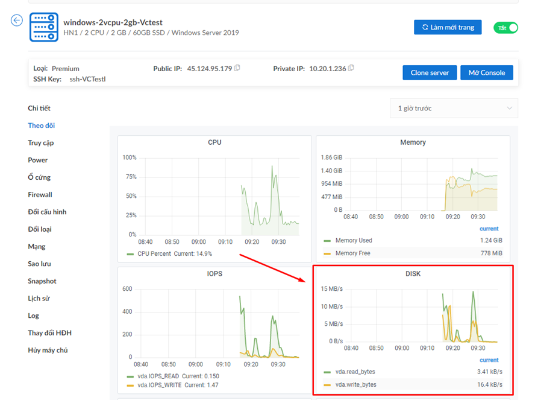Click the write bytes value '16.4 kB/s'
This screenshot has width=535, height=400.
pyautogui.click(x=490, y=384)
